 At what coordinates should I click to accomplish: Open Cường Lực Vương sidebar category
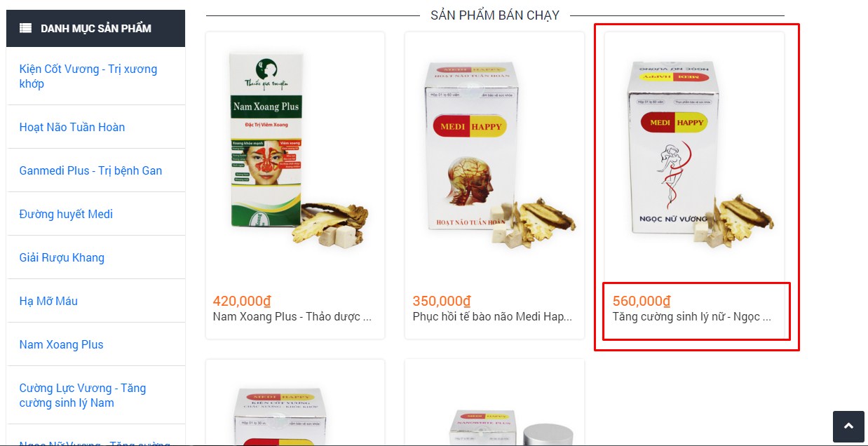(83, 396)
